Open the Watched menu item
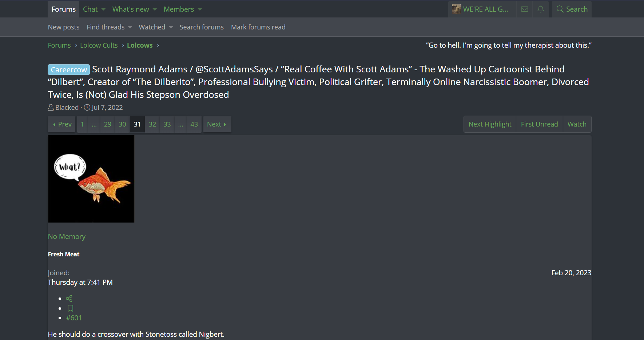The height and width of the screenshot is (340, 644). (x=152, y=27)
